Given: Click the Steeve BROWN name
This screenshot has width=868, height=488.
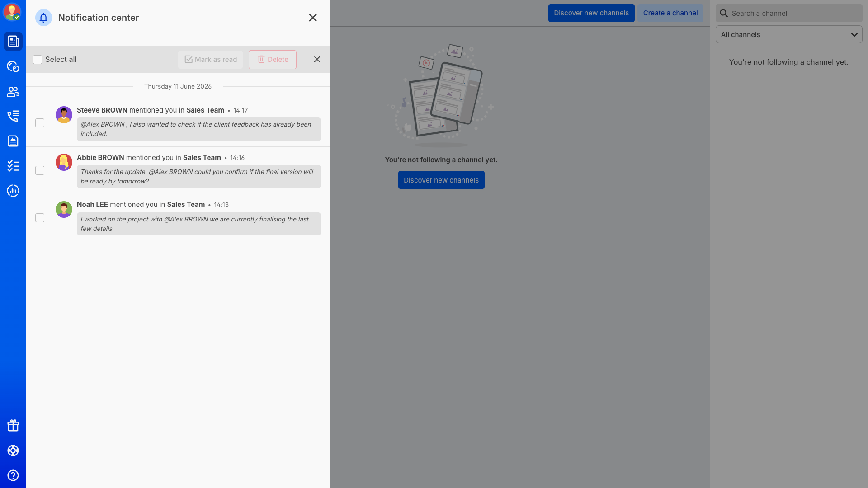Looking at the screenshot, I should coord(102,110).
